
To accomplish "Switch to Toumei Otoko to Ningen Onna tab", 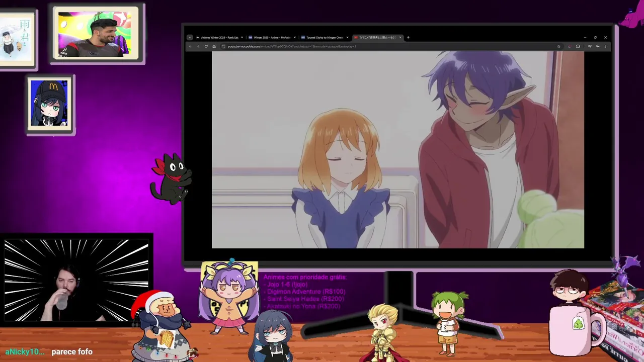I will tap(325, 37).
